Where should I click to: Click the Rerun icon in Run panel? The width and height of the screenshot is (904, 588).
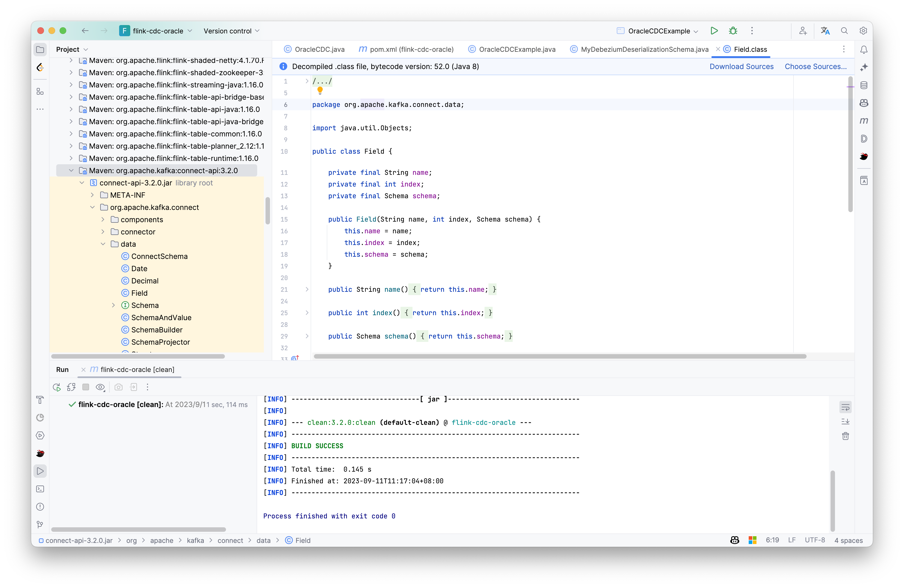pyautogui.click(x=56, y=387)
